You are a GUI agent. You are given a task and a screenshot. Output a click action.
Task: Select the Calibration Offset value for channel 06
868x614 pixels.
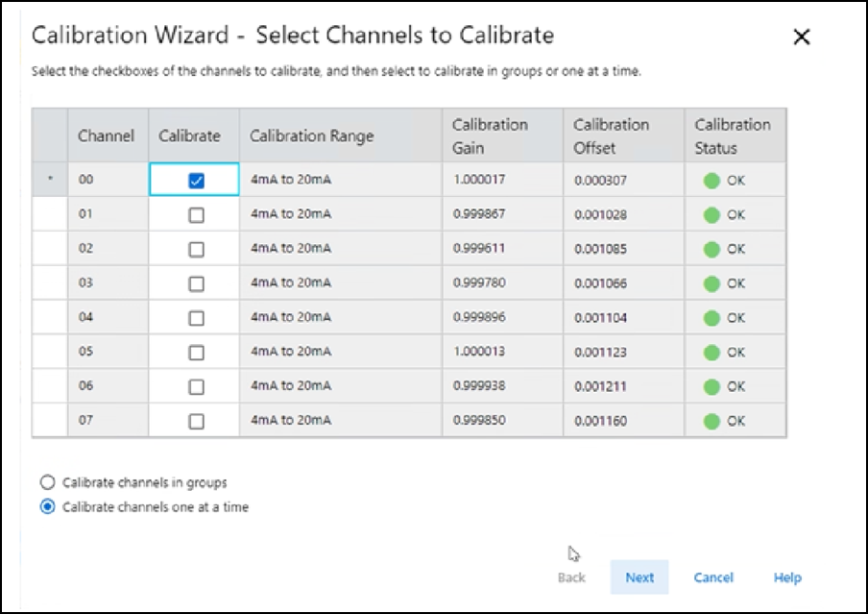click(601, 386)
